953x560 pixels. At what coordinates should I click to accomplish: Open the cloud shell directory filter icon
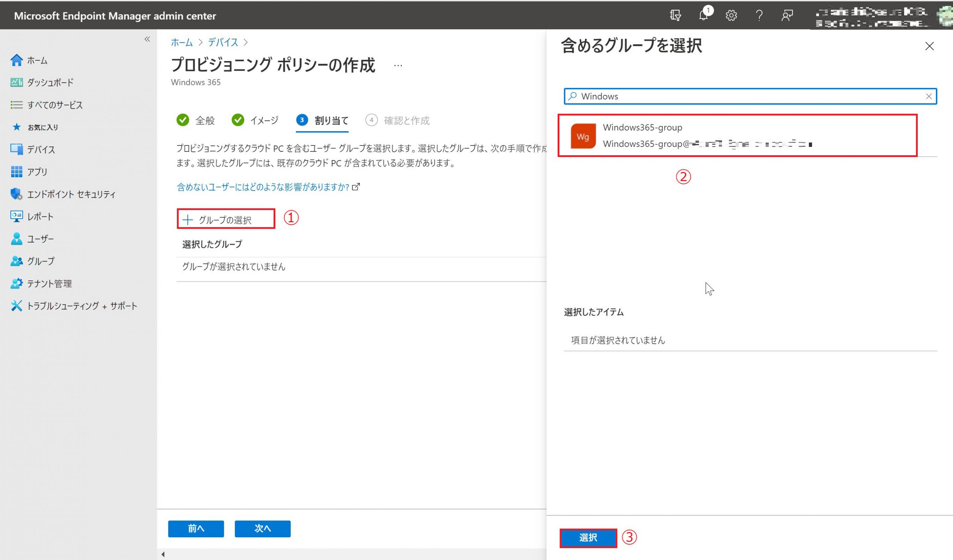click(675, 16)
